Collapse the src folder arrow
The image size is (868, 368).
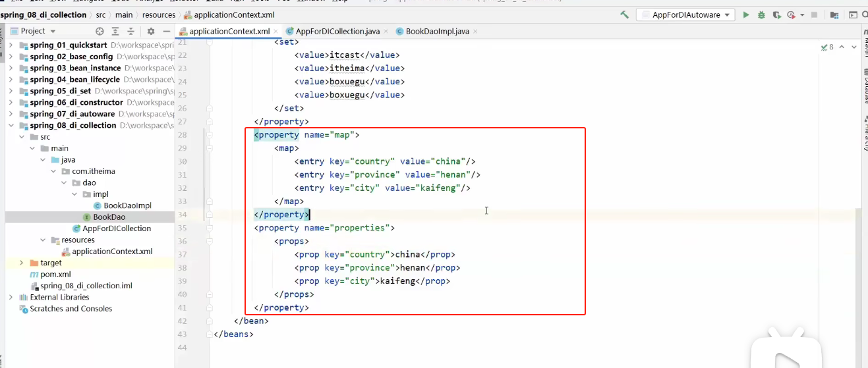click(x=22, y=137)
